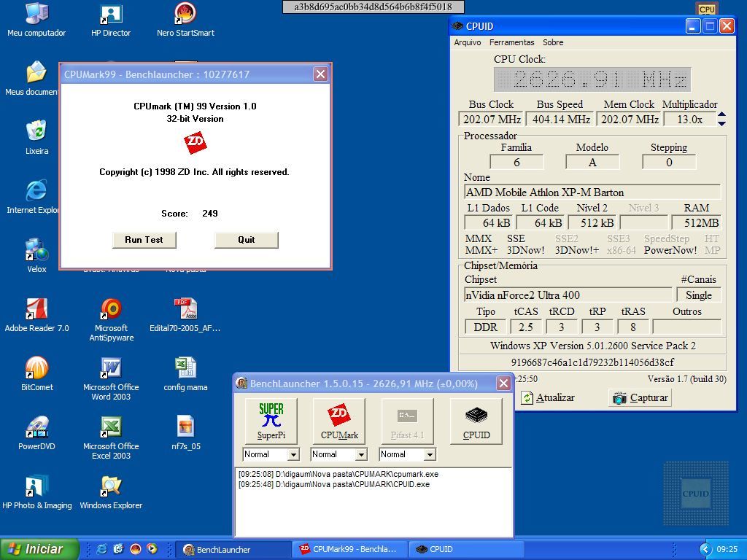Open config mama spreadsheet file
This screenshot has height=560, width=747.
click(185, 374)
